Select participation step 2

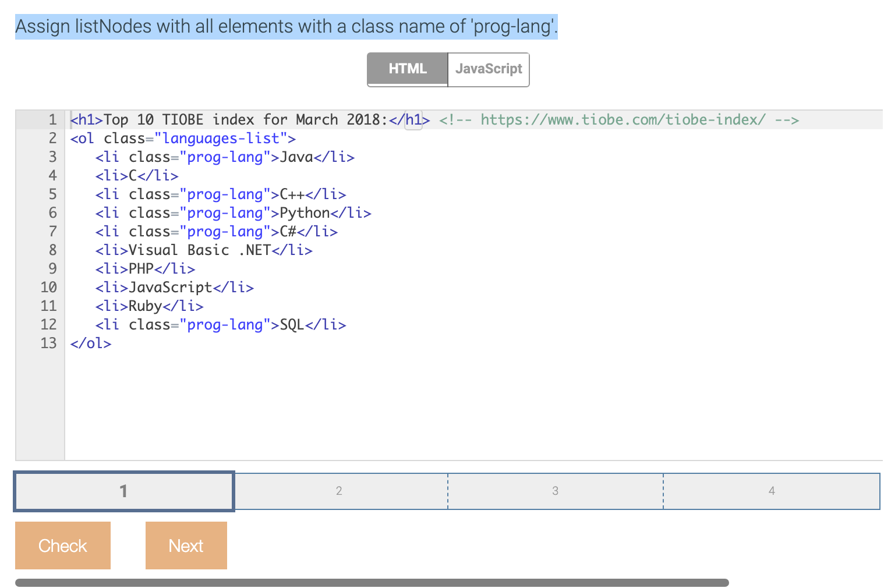(340, 491)
